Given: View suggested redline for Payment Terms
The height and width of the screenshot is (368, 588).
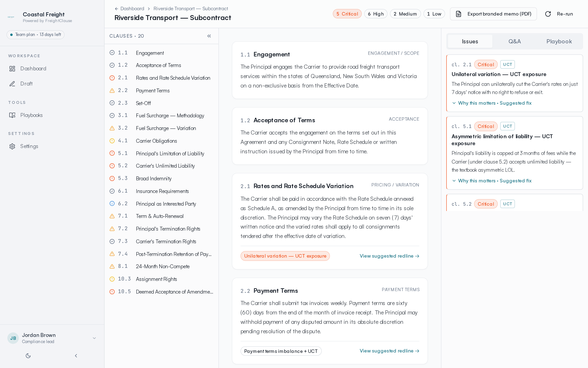Looking at the screenshot, I should point(389,351).
